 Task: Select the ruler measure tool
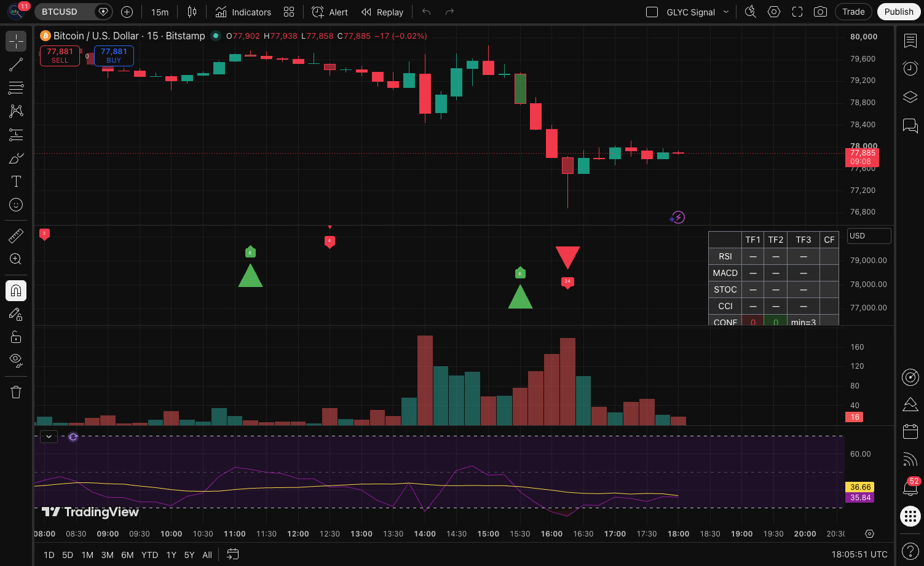[x=16, y=235]
